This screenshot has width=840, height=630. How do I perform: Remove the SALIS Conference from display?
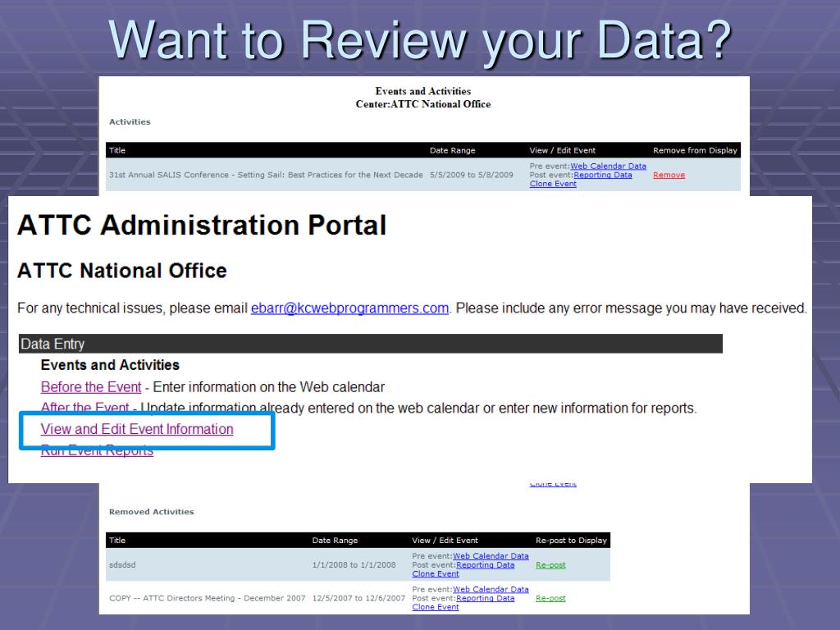click(x=669, y=175)
